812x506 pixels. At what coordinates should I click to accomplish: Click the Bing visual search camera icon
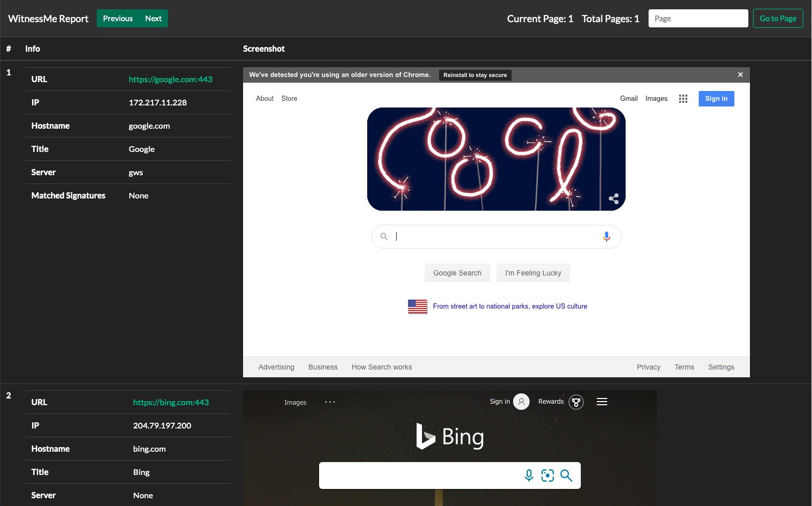[548, 476]
